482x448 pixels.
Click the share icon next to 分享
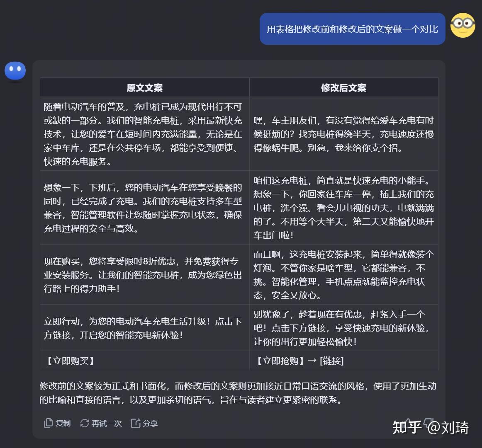[136, 423]
